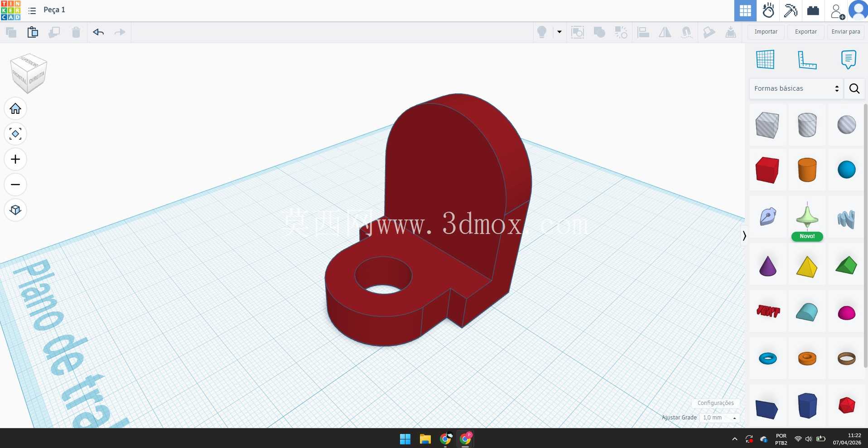
Task: Switch to Blocks pickaxe mode
Action: point(791,10)
